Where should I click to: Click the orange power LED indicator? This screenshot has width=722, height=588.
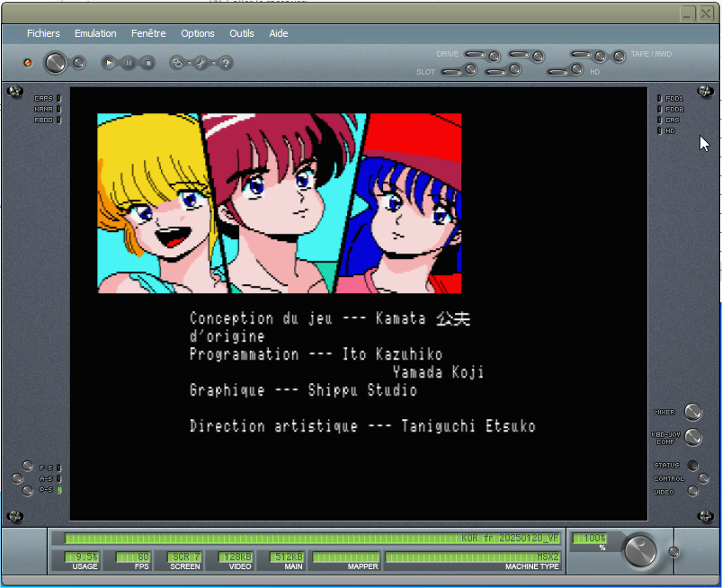click(28, 63)
